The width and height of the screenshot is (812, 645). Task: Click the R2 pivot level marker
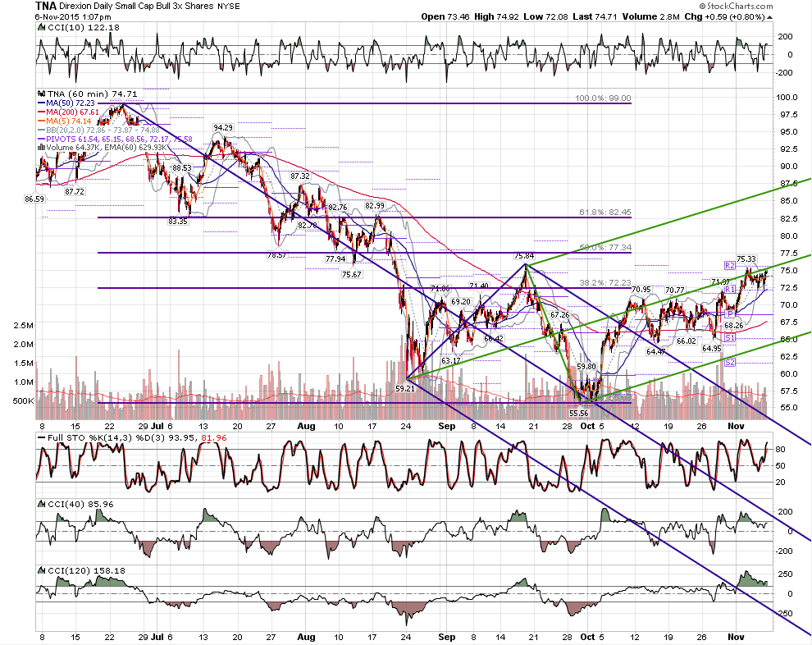tap(730, 265)
